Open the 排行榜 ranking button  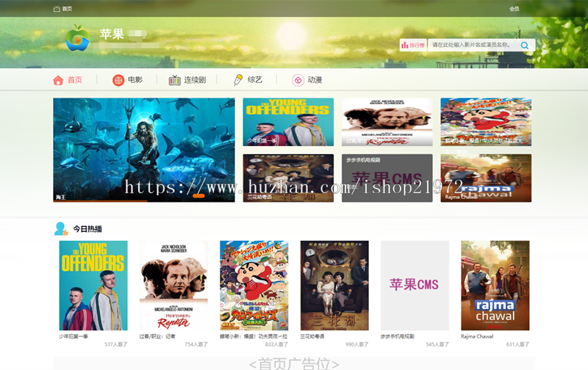pyautogui.click(x=413, y=45)
